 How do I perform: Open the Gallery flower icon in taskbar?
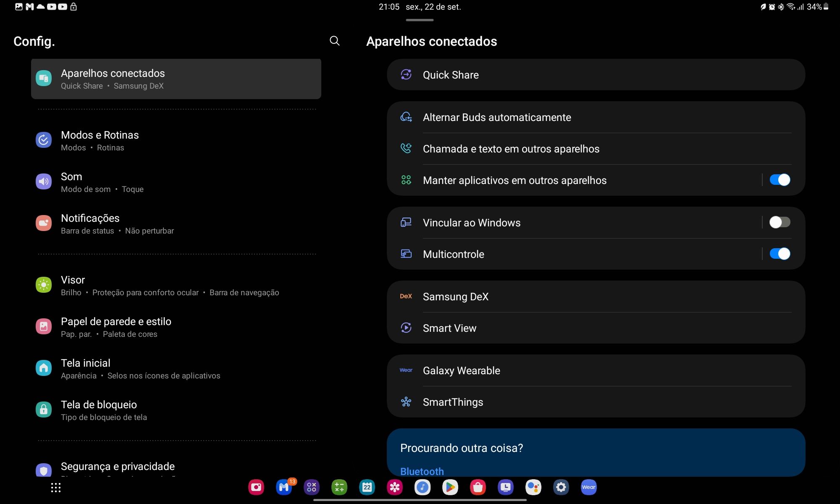pyautogui.click(x=395, y=487)
